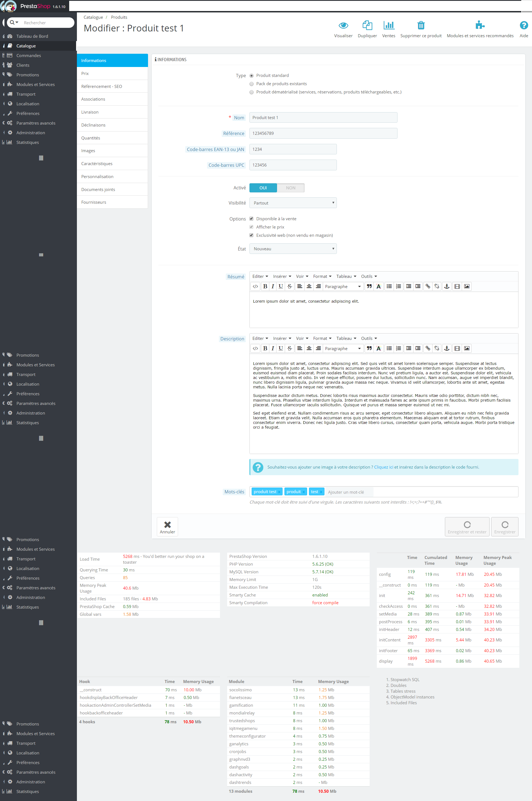Click the Code-barres UPC field
The height and width of the screenshot is (801, 532).
293,165
